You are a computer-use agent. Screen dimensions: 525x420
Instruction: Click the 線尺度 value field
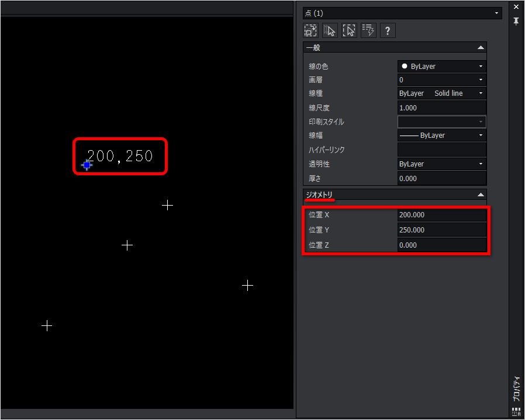point(441,108)
